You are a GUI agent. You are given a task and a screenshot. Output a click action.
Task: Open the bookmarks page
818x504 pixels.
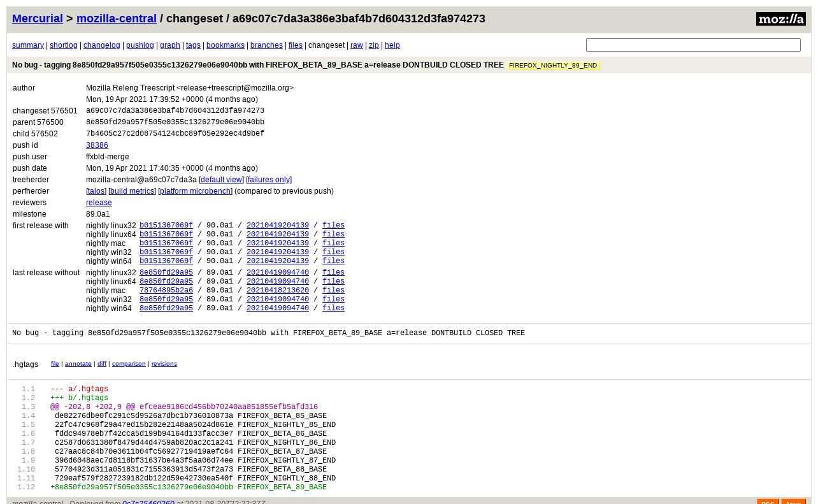pos(226,45)
